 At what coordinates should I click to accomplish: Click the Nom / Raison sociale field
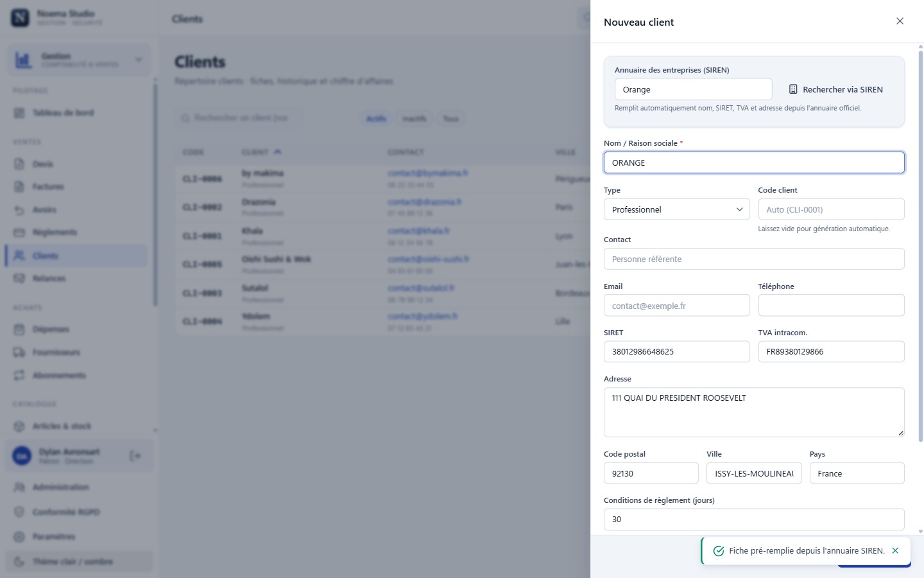[754, 162]
